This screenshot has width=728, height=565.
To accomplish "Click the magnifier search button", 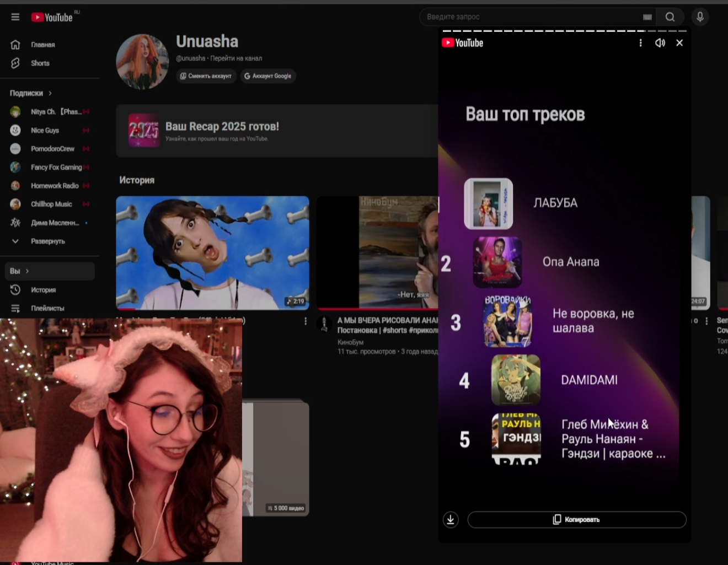I will [670, 17].
